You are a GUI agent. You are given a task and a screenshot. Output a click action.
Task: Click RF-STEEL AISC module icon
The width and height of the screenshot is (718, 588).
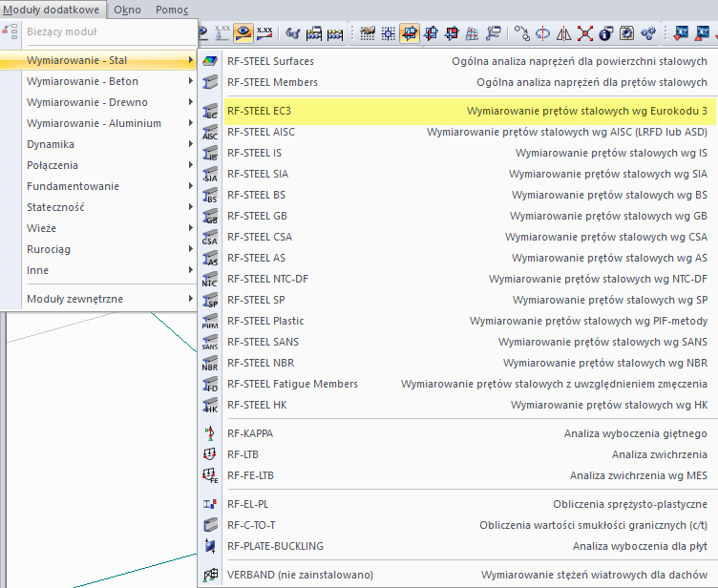point(210,133)
